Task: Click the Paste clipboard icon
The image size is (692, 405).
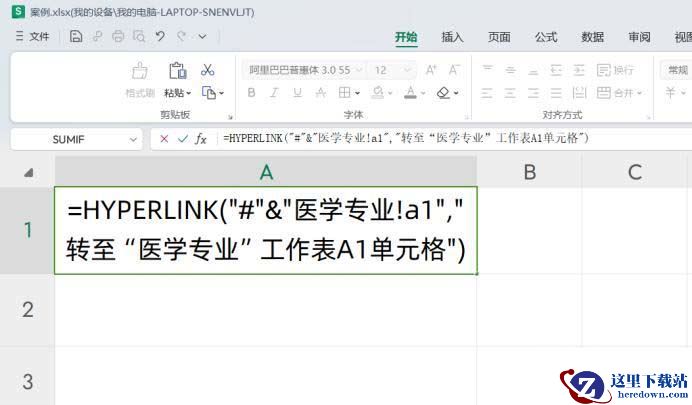Action: tap(177, 71)
